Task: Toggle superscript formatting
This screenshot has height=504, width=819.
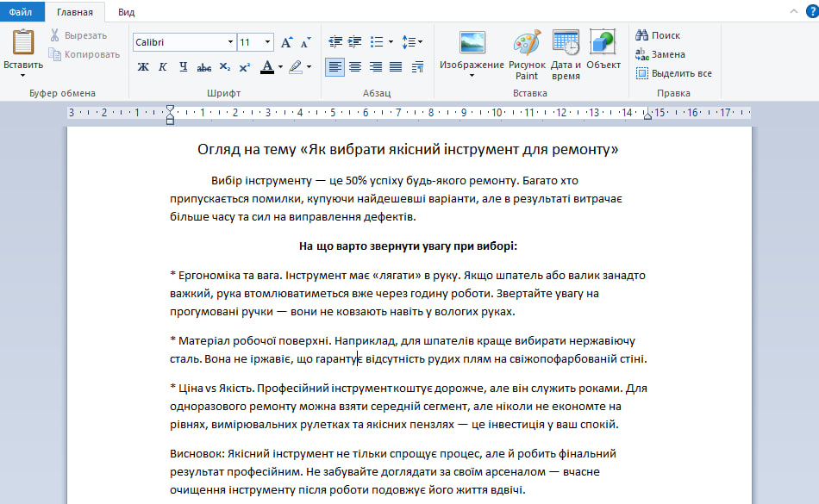Action: (x=245, y=67)
